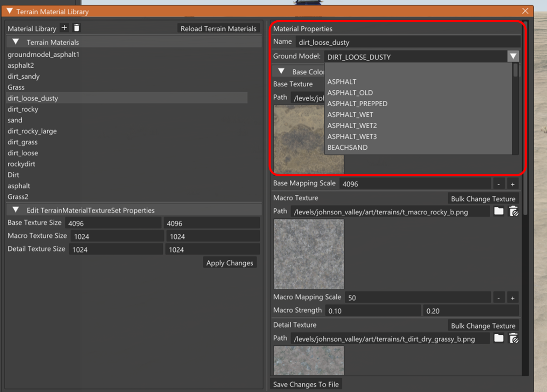This screenshot has width=547, height=392.
Task: Edit Macro Texture Size first field
Action: pyautogui.click(x=117, y=236)
